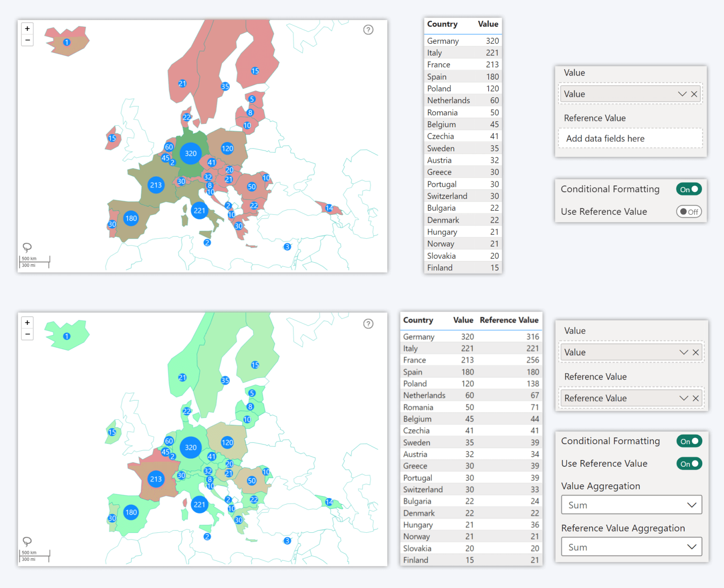
Task: Select the France row in the bottom table
Action: coord(471,360)
